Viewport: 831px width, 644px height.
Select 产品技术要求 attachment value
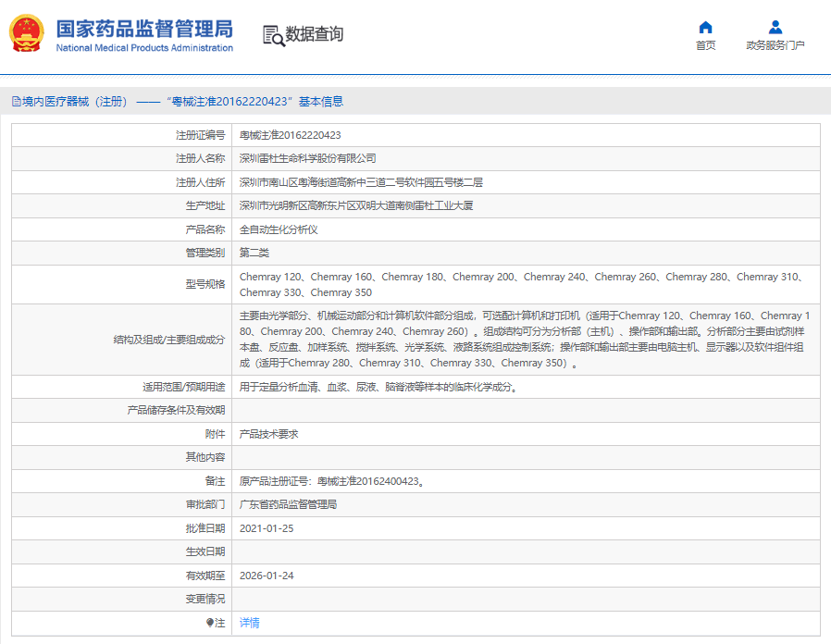[x=268, y=434]
